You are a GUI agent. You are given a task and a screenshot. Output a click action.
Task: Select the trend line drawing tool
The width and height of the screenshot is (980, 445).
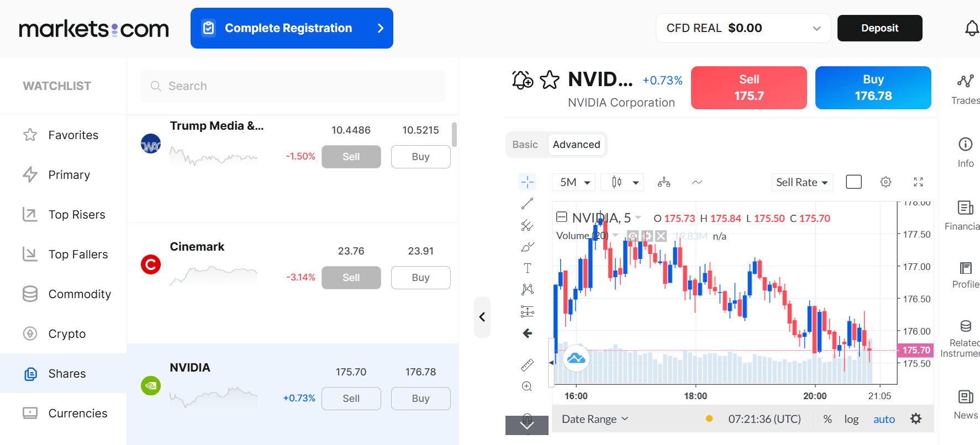click(527, 203)
